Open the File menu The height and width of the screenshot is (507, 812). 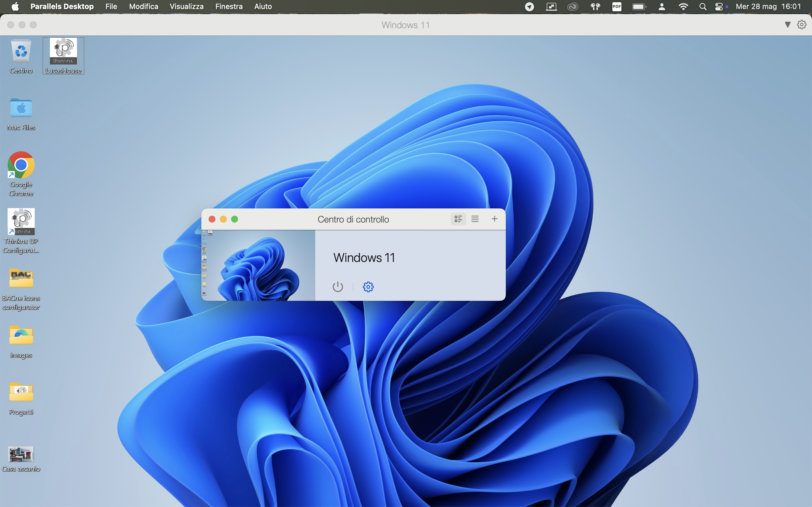click(x=111, y=6)
